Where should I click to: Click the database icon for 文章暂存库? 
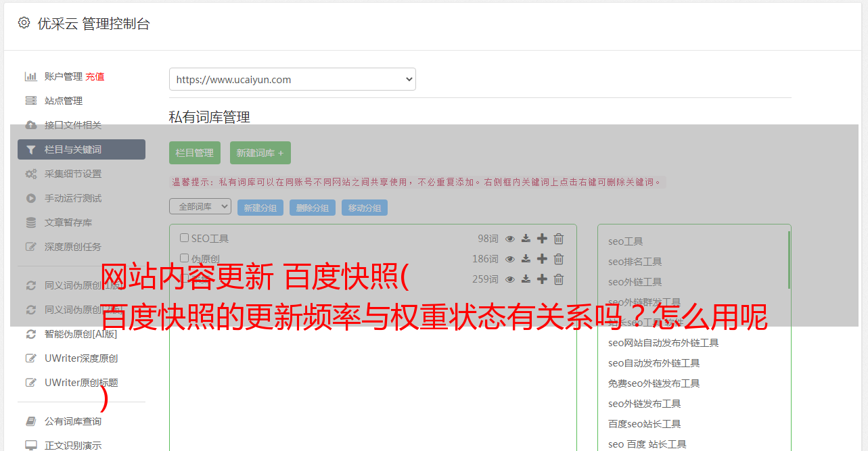[30, 222]
